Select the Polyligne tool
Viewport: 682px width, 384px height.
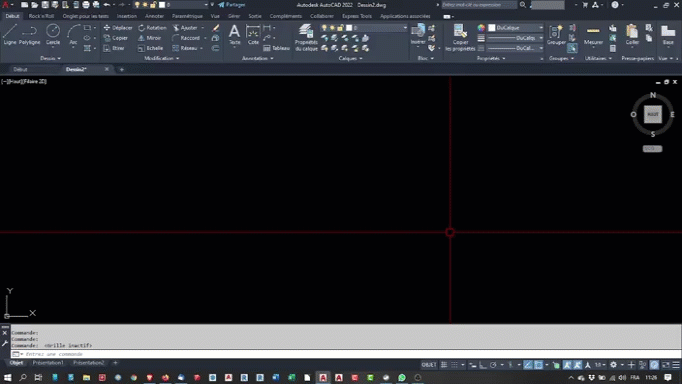pyautogui.click(x=29, y=35)
